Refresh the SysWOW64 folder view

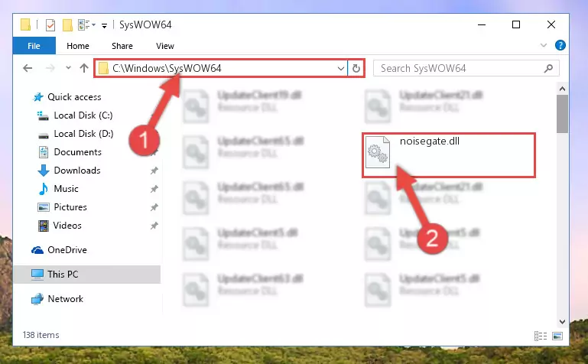pos(356,68)
